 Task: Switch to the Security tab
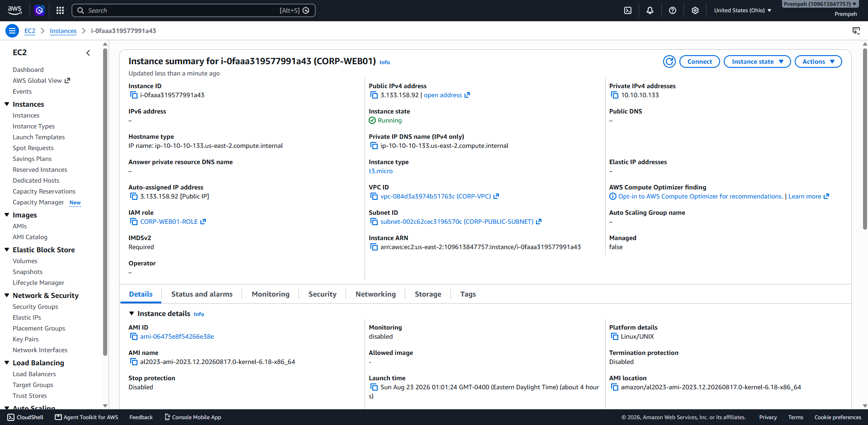[323, 294]
